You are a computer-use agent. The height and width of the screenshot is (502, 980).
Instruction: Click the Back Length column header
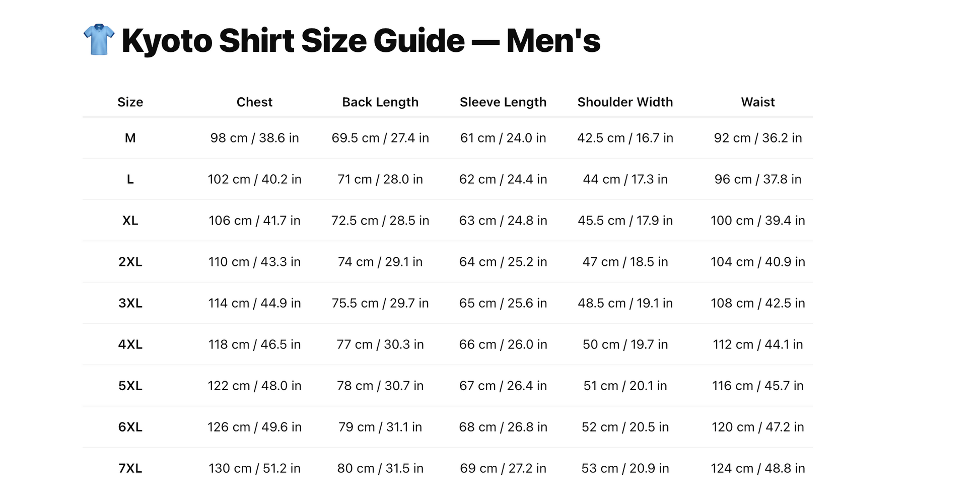(x=380, y=102)
